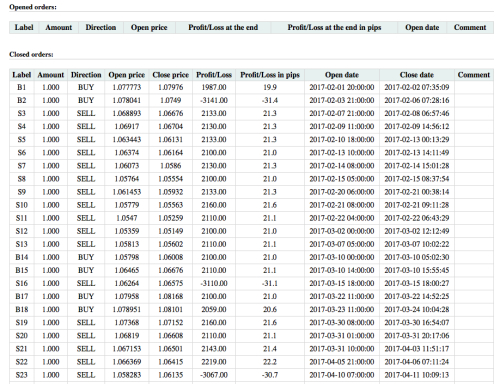Click loss value -3110.00 in S16 row
The image size is (500, 384).
(214, 283)
